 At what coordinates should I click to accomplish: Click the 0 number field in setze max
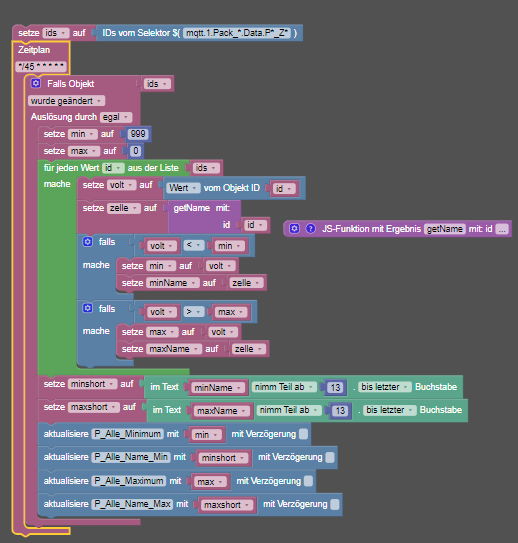click(136, 151)
